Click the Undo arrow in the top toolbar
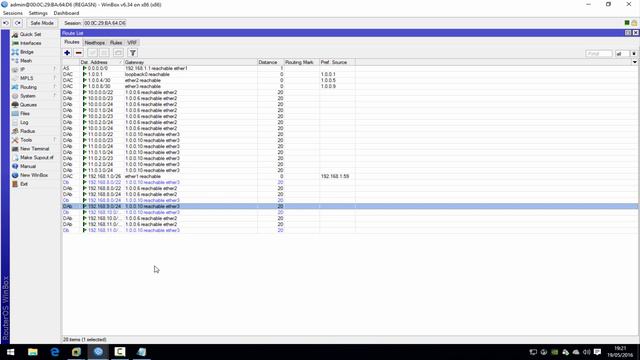 [x=6, y=23]
